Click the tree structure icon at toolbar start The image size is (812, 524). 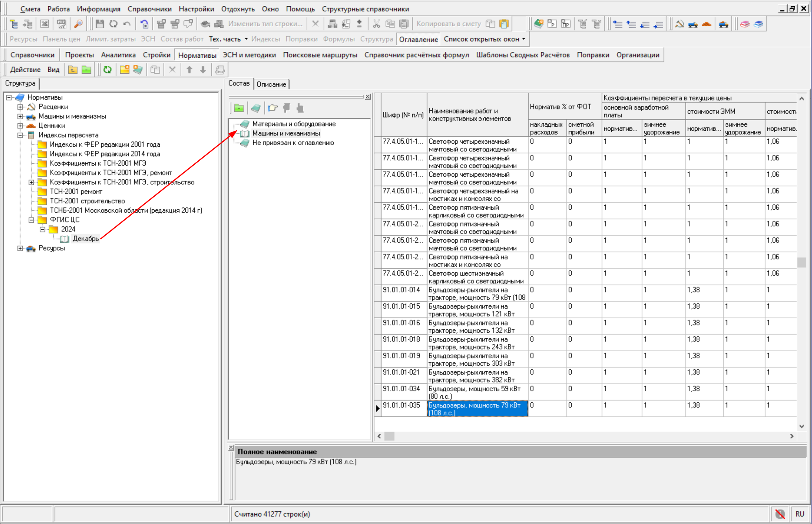[x=14, y=24]
